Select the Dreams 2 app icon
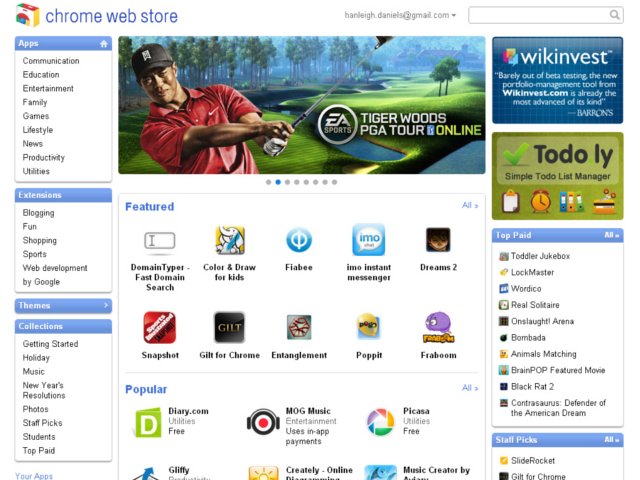This screenshot has height=480, width=640. coord(438,240)
